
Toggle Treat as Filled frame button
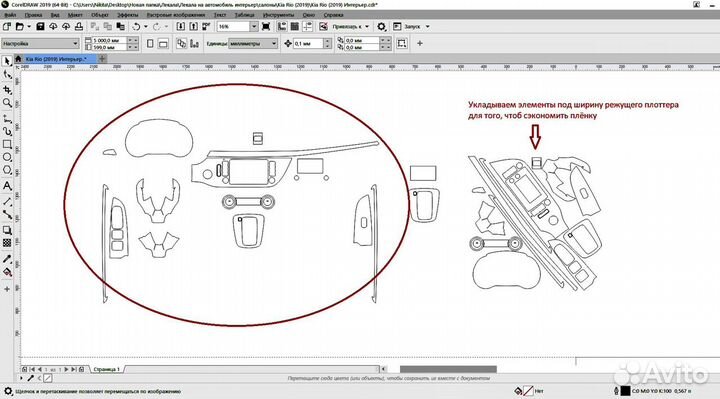[x=402, y=44]
